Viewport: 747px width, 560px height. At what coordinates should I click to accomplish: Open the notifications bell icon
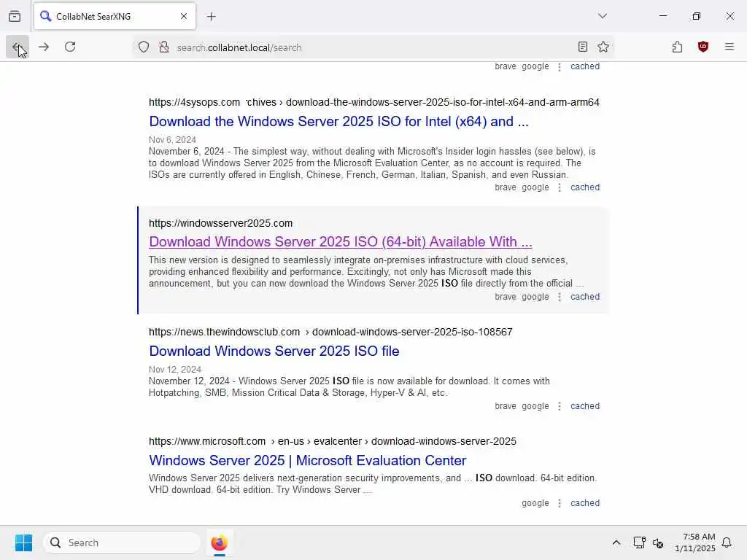727,542
